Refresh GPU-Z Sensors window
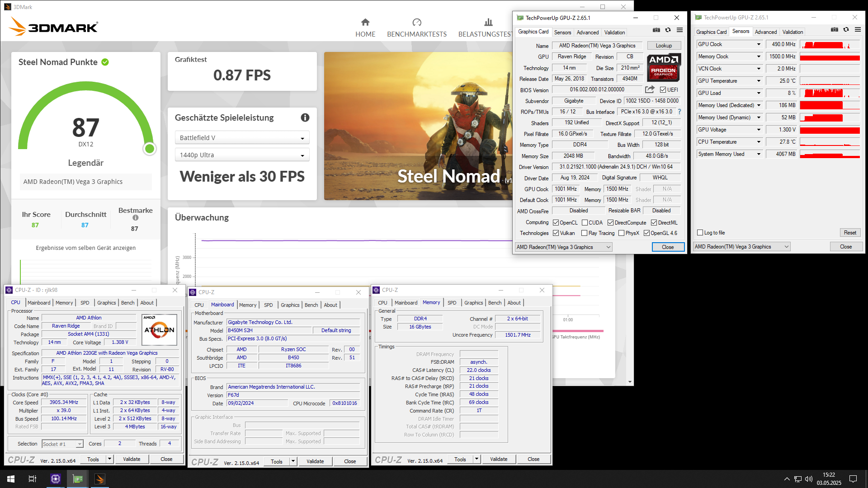The height and width of the screenshot is (488, 868). [846, 30]
